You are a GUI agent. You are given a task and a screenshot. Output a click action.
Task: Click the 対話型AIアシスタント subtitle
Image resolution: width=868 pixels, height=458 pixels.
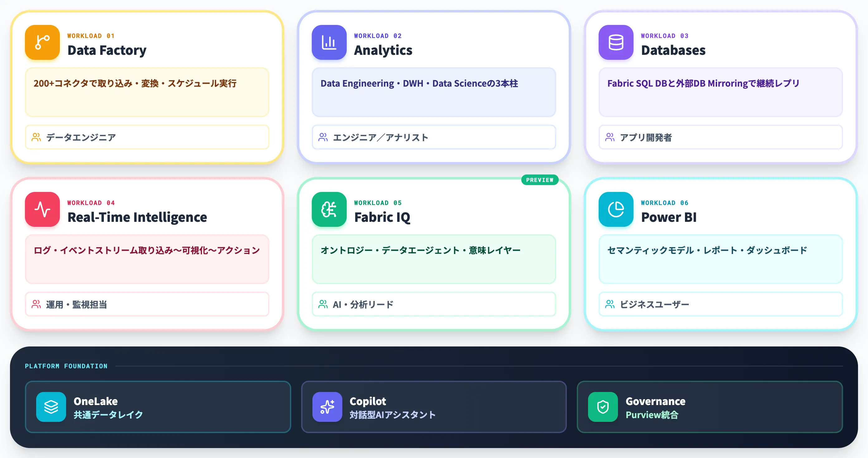click(393, 415)
